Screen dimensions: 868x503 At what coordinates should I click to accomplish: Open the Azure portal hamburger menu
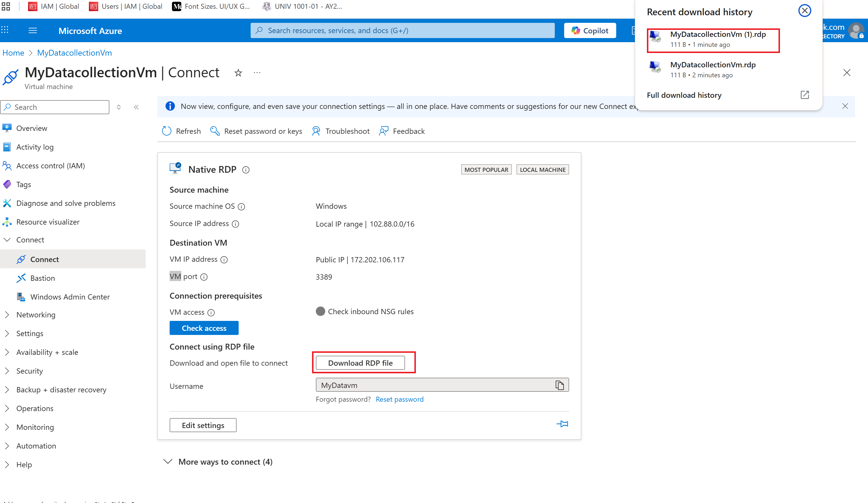point(33,31)
